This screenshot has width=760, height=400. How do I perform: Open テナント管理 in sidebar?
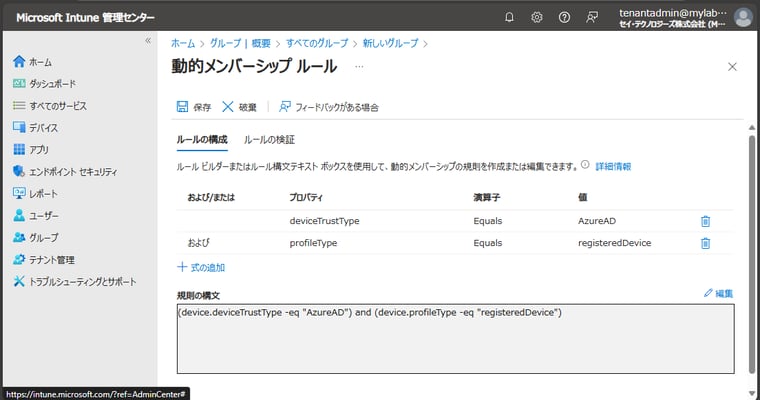(x=44, y=260)
